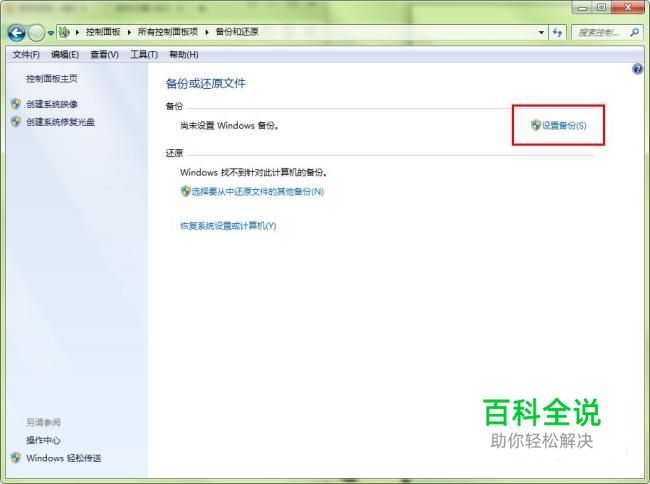Go to 控制面板主页 in sidebar
This screenshot has width=650, height=484.
point(52,79)
